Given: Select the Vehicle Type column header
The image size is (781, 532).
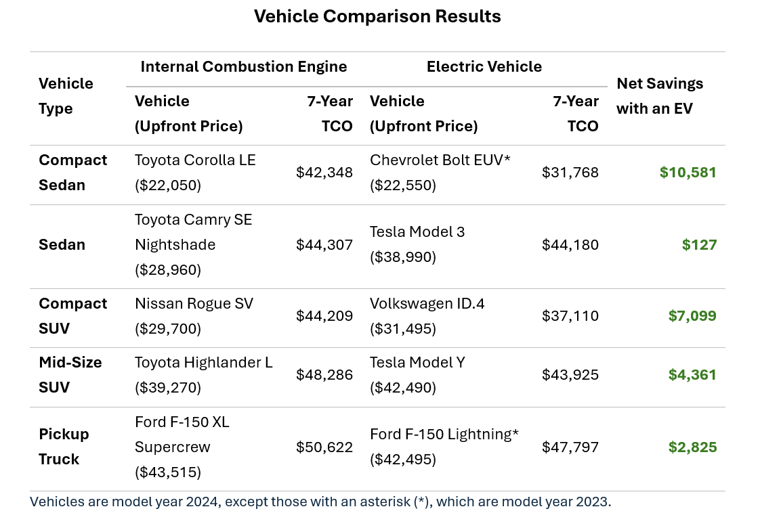Looking at the screenshot, I should click(66, 95).
